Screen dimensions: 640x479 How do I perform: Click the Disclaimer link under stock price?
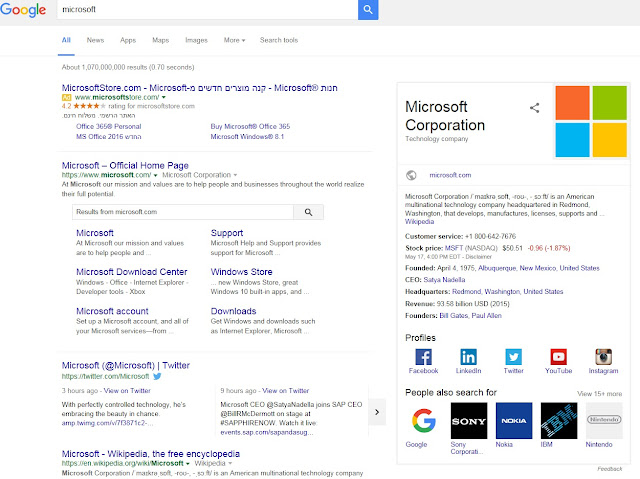(478, 257)
